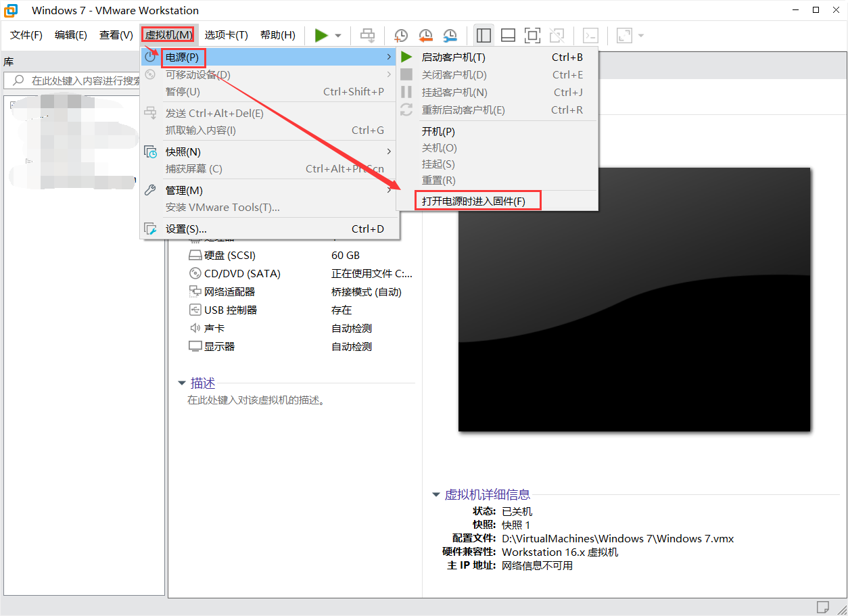The image size is (848, 616).
Task: Click the '快照 1' snapshot value
Action: coord(516,525)
